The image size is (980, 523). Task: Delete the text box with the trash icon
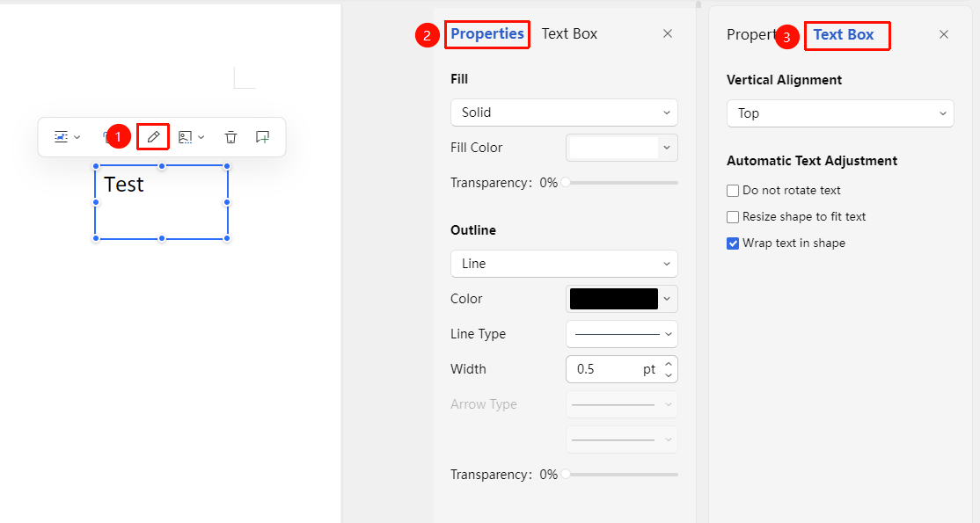(231, 137)
